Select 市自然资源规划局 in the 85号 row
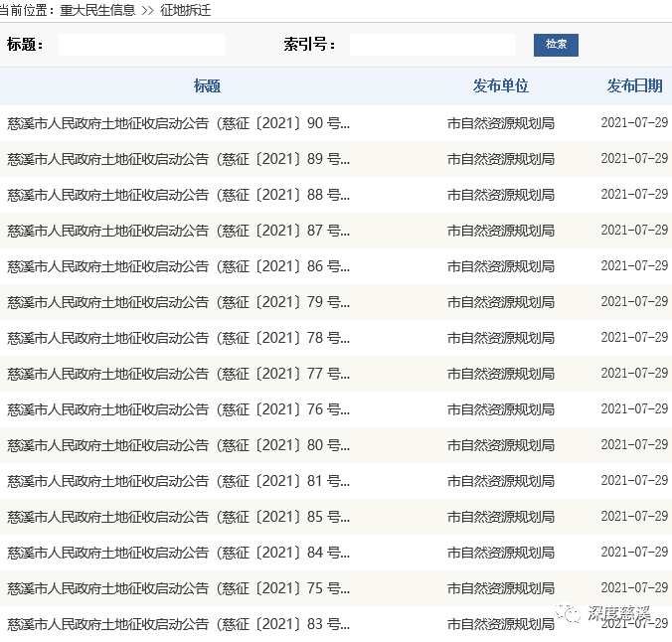The height and width of the screenshot is (642, 672). coord(501,517)
